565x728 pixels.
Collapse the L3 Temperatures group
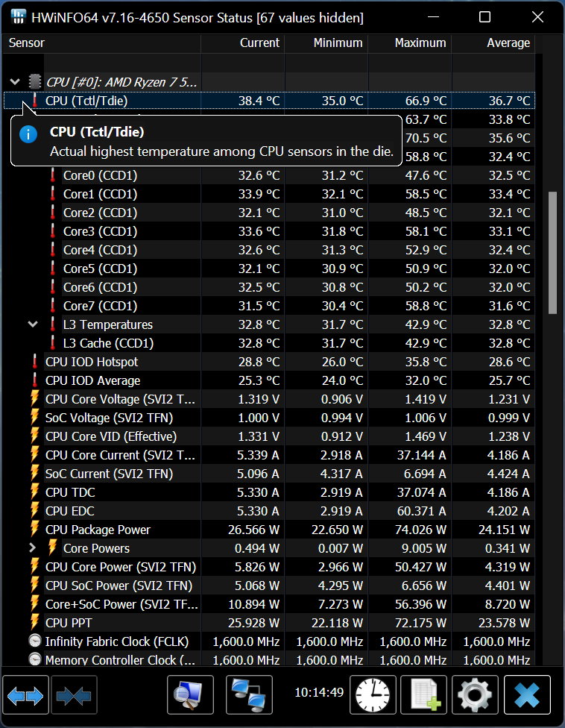(33, 324)
